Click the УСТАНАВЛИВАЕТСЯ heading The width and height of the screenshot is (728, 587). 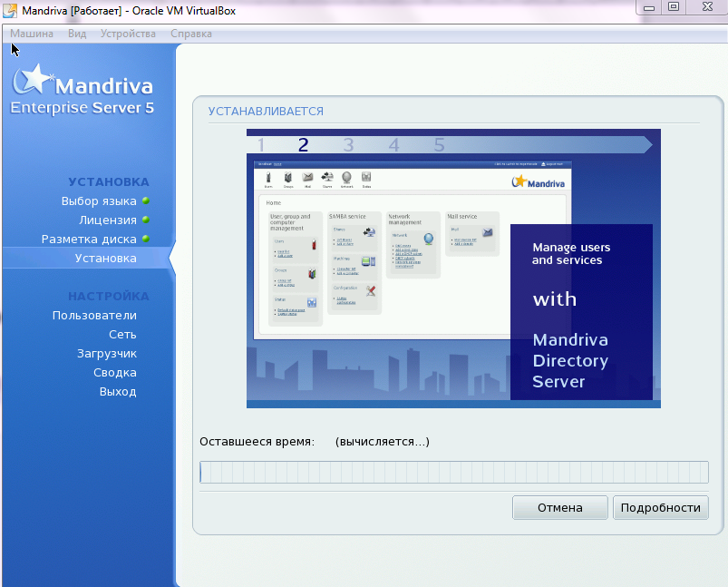click(266, 112)
